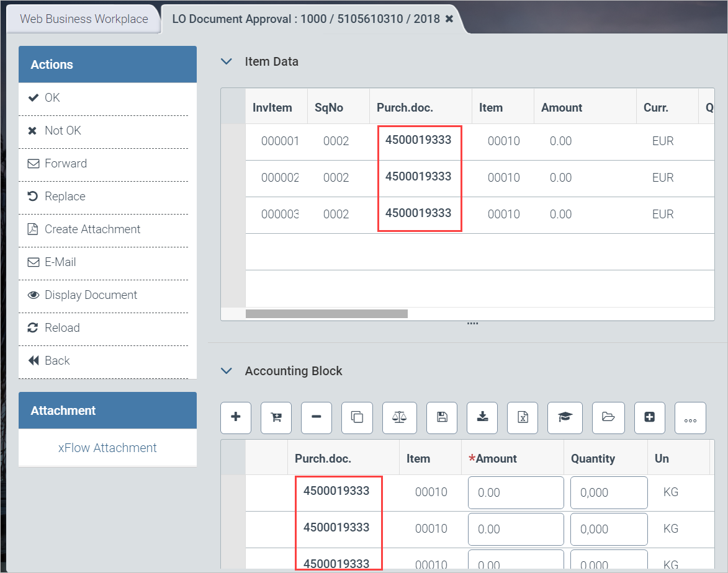Remove a line with the minus icon
Viewport: 728px width, 573px height.
317,417
